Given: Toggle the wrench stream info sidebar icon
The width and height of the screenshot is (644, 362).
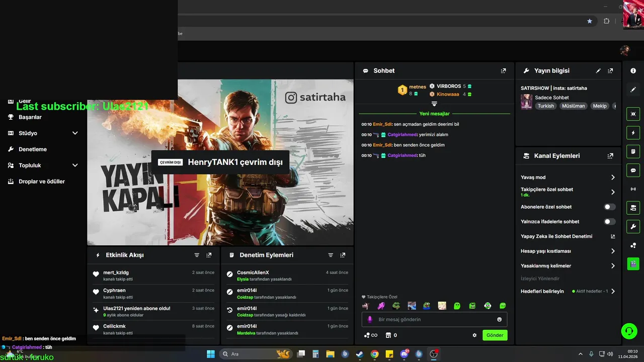Looking at the screenshot, I should coord(633,226).
